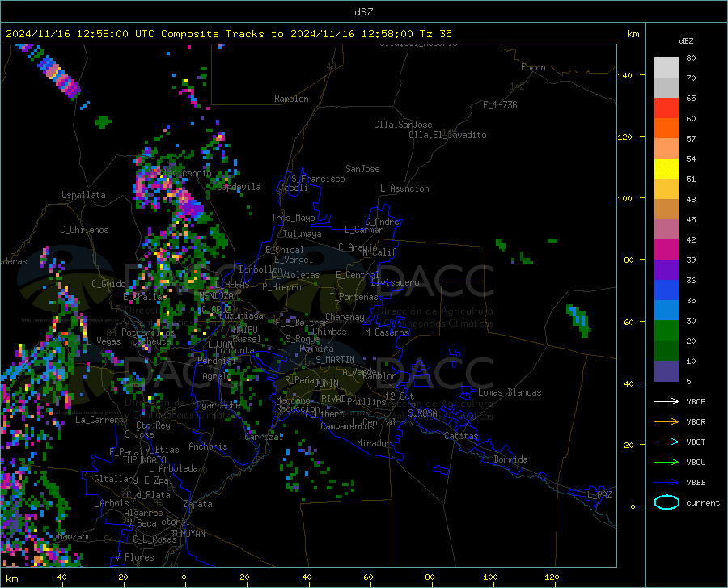Click the 'Tulumaya' map label
Viewport: 728px width, 588px height.
pos(303,235)
